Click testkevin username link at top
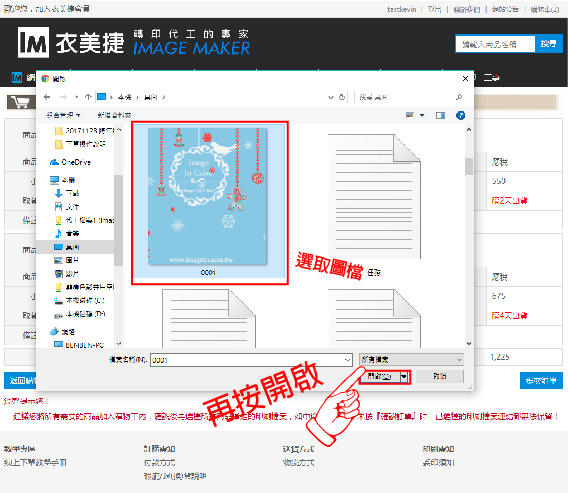 pos(401,9)
